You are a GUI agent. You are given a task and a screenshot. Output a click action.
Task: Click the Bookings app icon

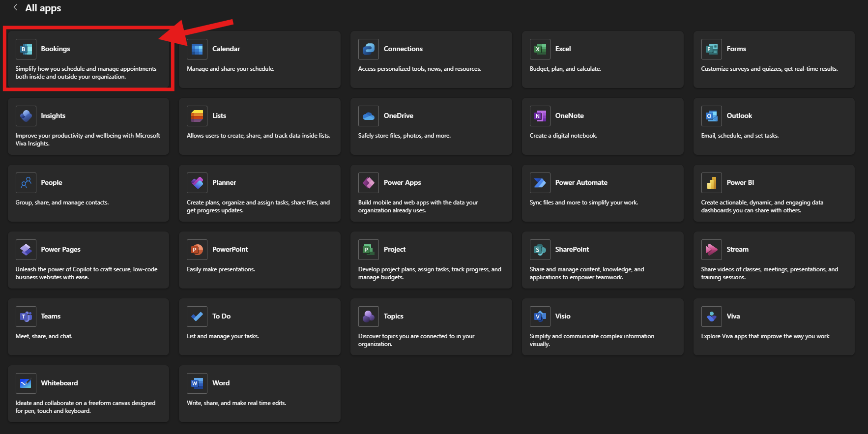coord(26,49)
